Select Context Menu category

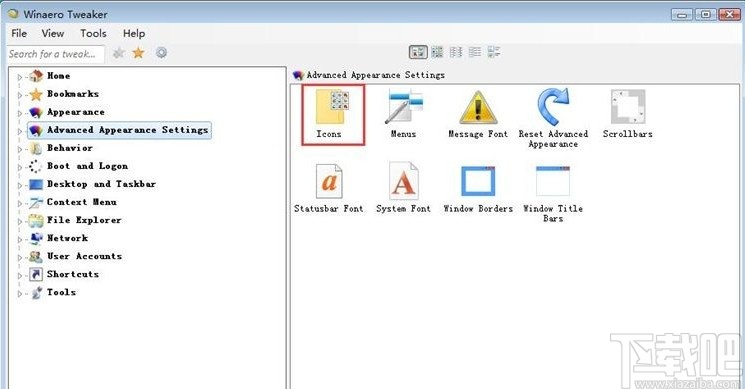(x=81, y=202)
